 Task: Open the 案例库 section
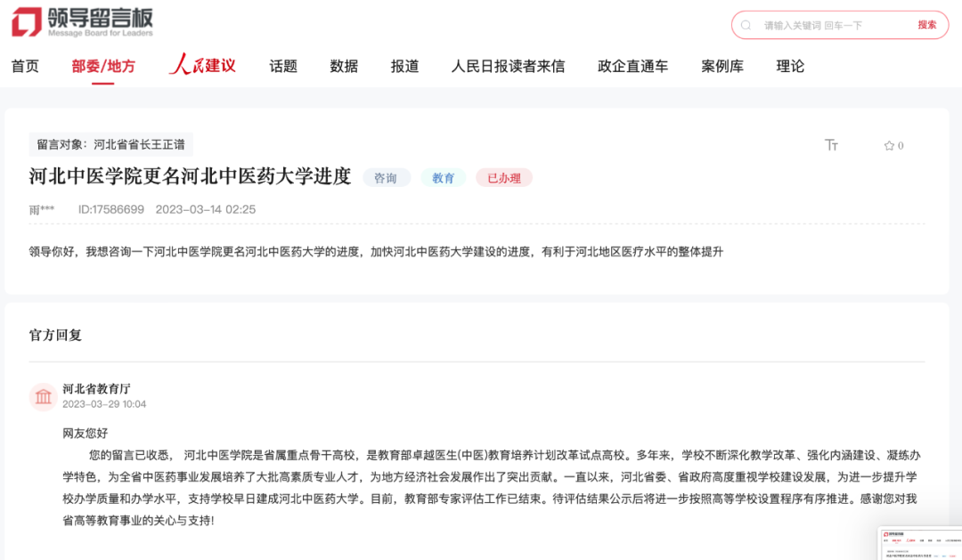(721, 66)
